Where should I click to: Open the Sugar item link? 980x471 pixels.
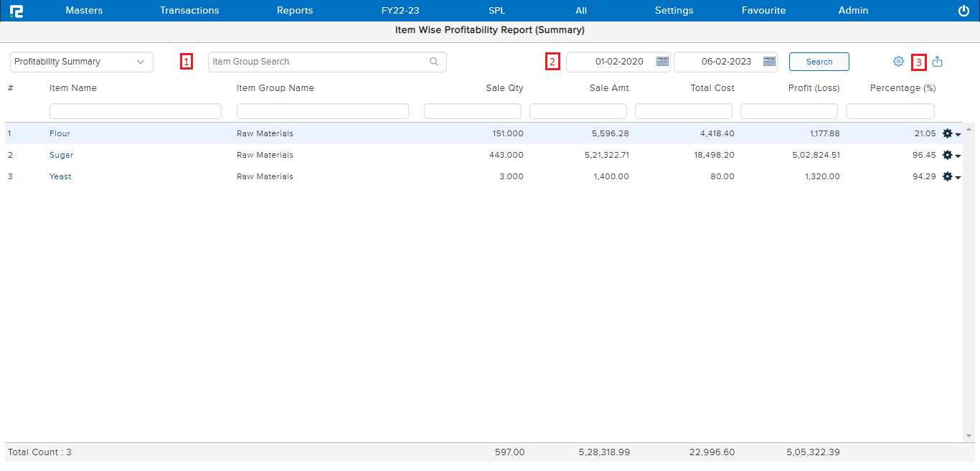61,155
